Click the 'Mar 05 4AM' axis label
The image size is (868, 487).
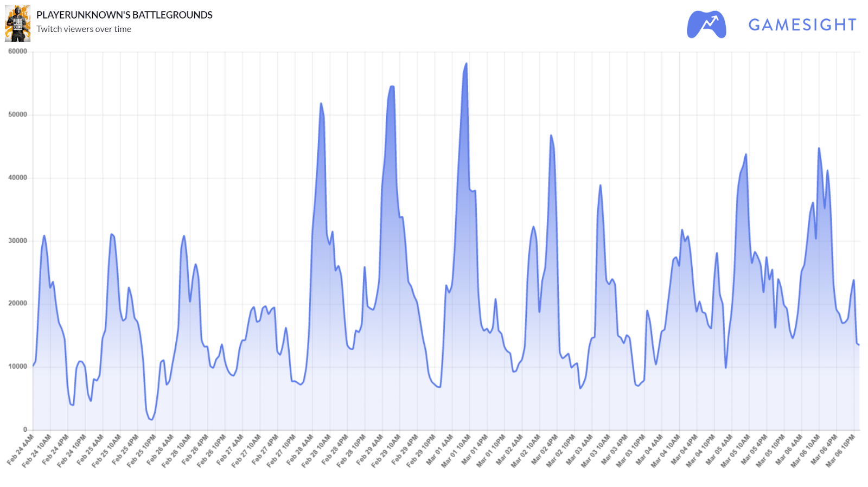point(718,450)
